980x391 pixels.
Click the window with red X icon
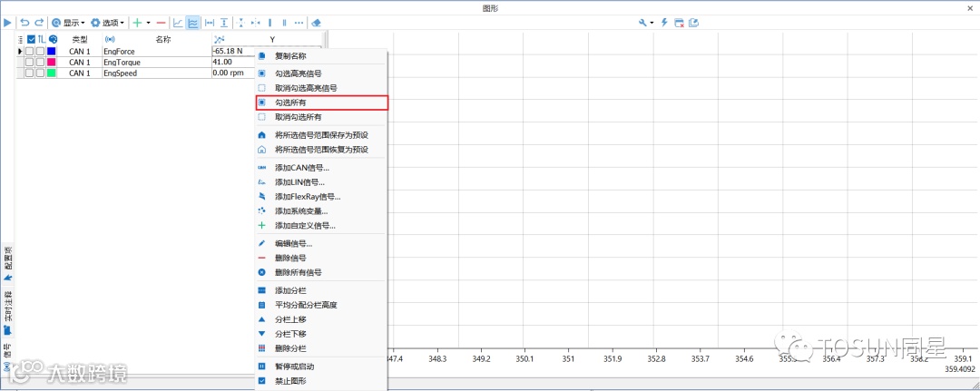click(x=680, y=23)
